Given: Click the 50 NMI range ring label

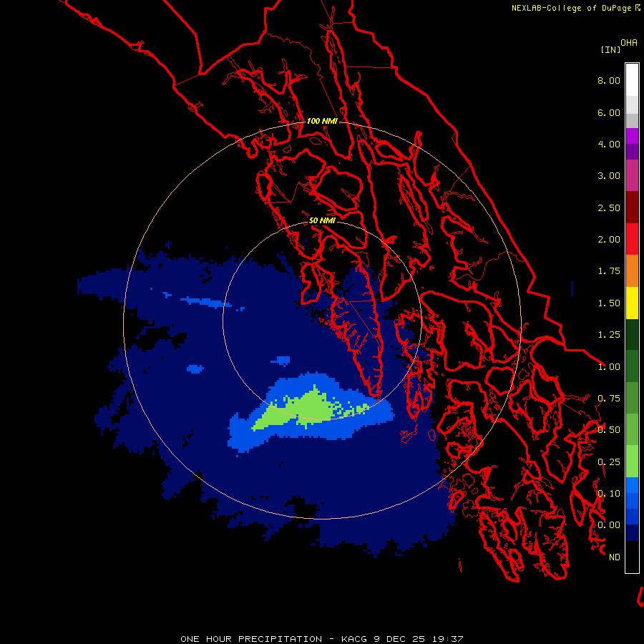Looking at the screenshot, I should (322, 220).
